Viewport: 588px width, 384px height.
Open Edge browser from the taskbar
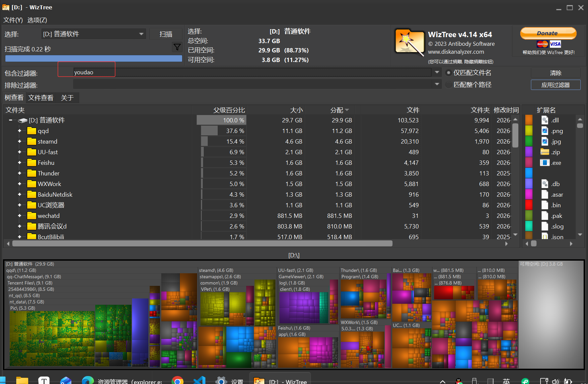[x=88, y=381]
